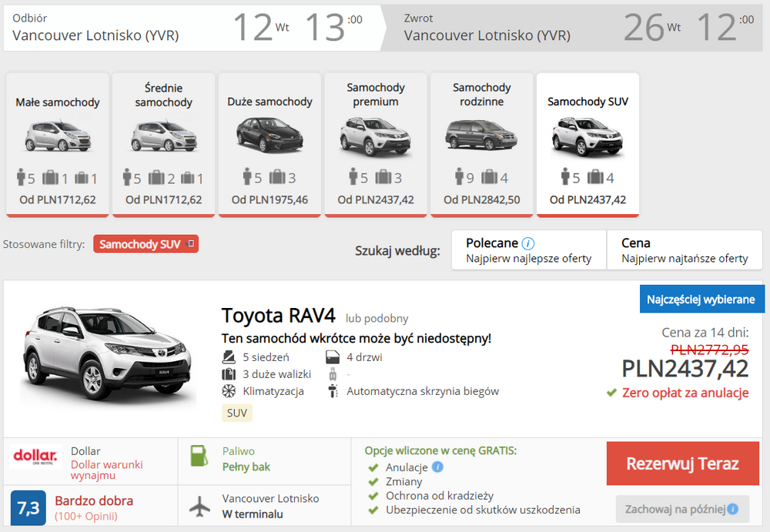The width and height of the screenshot is (770, 532).
Task: Click the Dollar company logo
Action: (35, 457)
